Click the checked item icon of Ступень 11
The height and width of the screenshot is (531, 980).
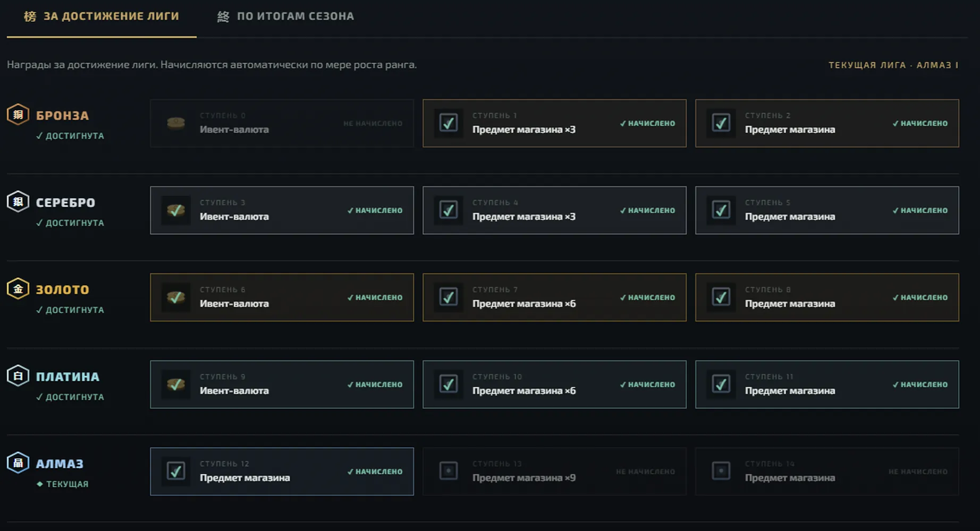click(x=721, y=384)
